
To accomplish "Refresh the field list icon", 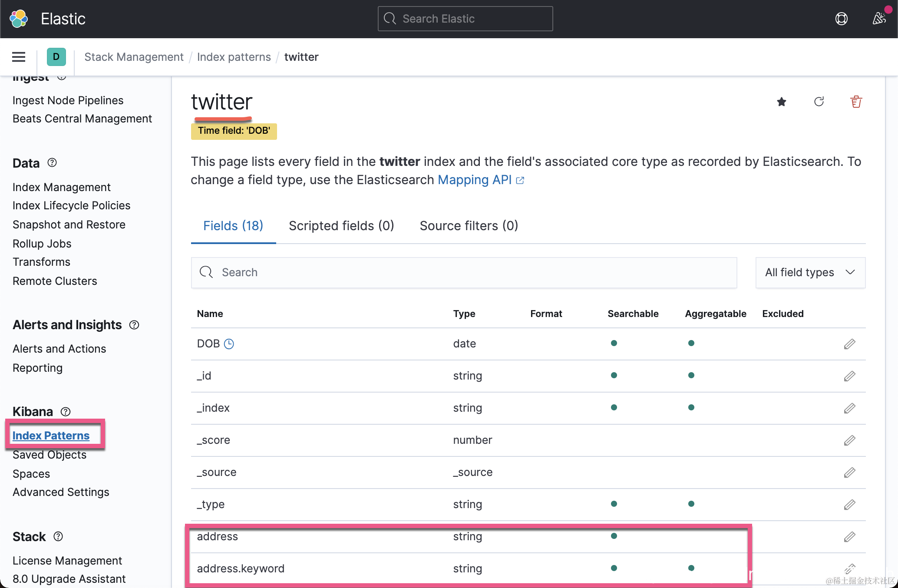I will (x=819, y=102).
